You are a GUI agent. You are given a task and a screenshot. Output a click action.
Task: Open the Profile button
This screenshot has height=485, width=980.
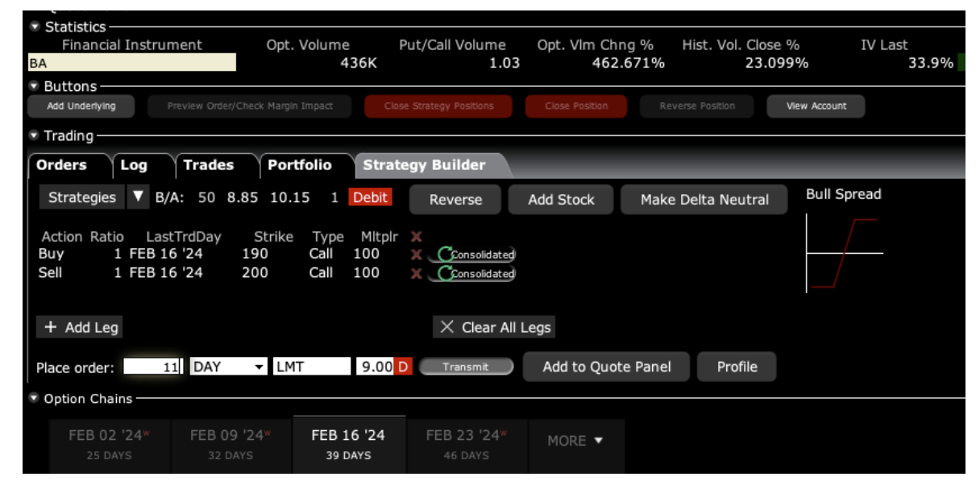pyautogui.click(x=737, y=367)
